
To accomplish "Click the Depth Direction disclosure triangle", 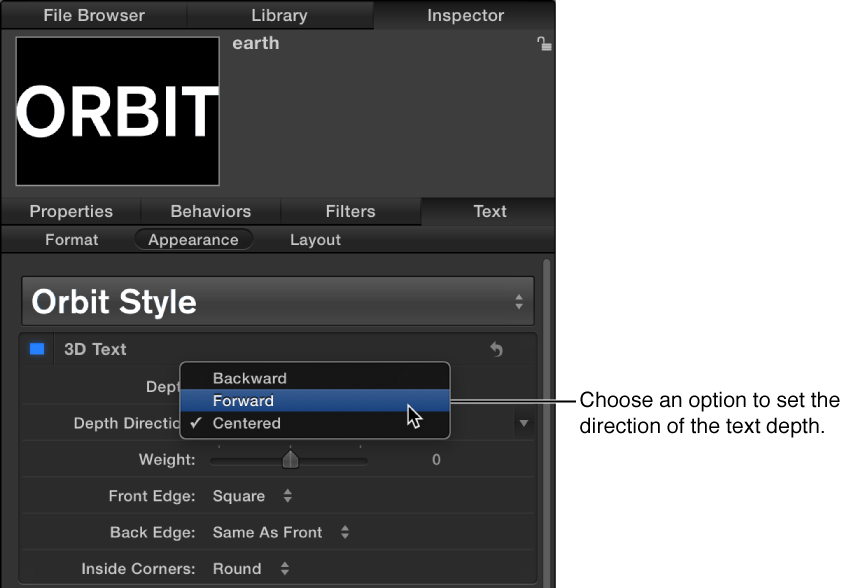I will pos(524,423).
